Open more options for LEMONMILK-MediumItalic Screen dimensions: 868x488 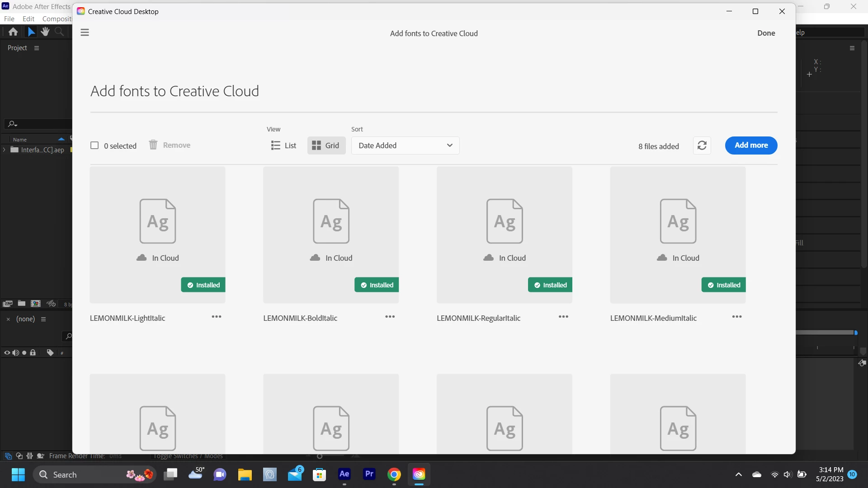click(x=737, y=317)
